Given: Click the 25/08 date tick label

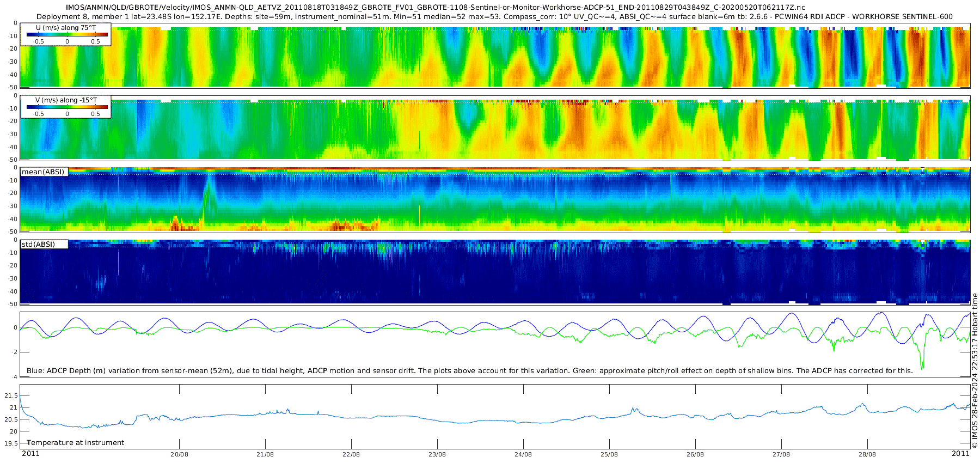Looking at the screenshot, I should coord(609,454).
